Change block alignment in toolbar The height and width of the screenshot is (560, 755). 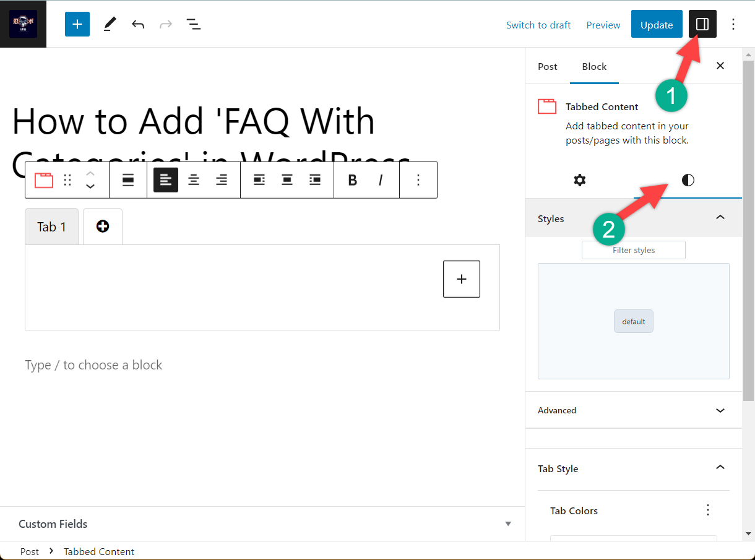(x=128, y=180)
